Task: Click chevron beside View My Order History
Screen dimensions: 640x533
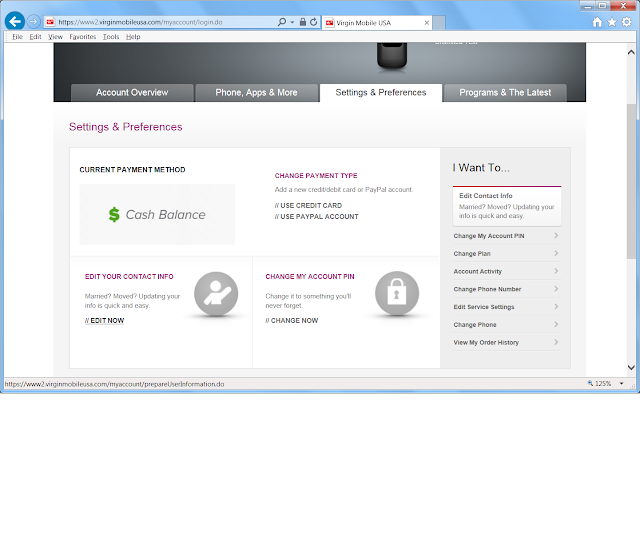Action: point(556,342)
